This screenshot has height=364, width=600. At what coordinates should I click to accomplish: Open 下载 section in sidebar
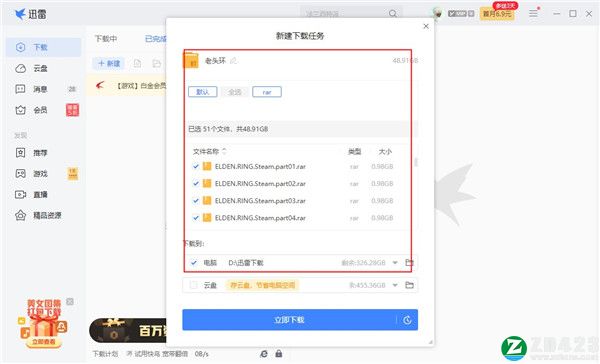[43, 47]
